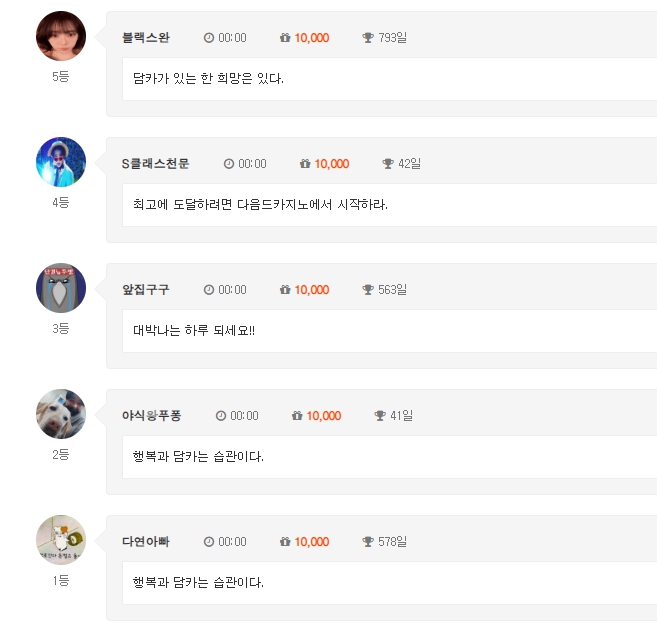
Task: Click the message '대박나는 하루 되세요!!'
Action: (194, 330)
